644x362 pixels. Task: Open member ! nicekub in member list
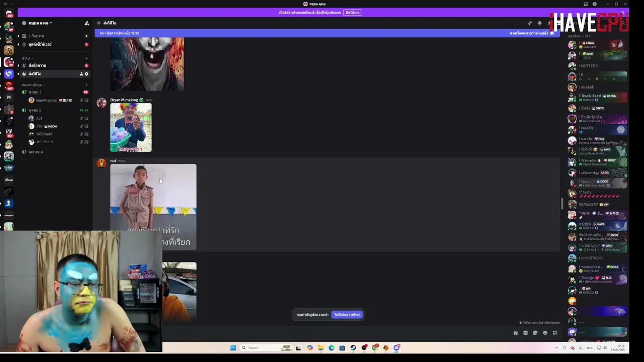[x=598, y=87]
